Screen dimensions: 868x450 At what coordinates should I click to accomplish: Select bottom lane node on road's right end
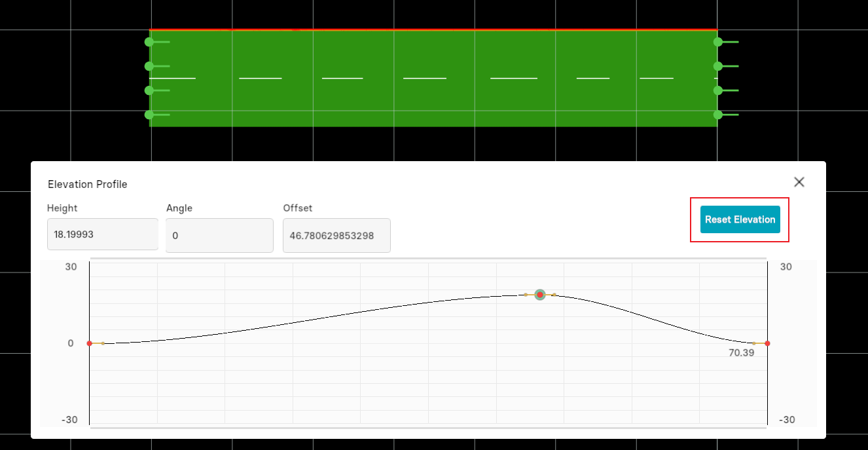(x=718, y=115)
